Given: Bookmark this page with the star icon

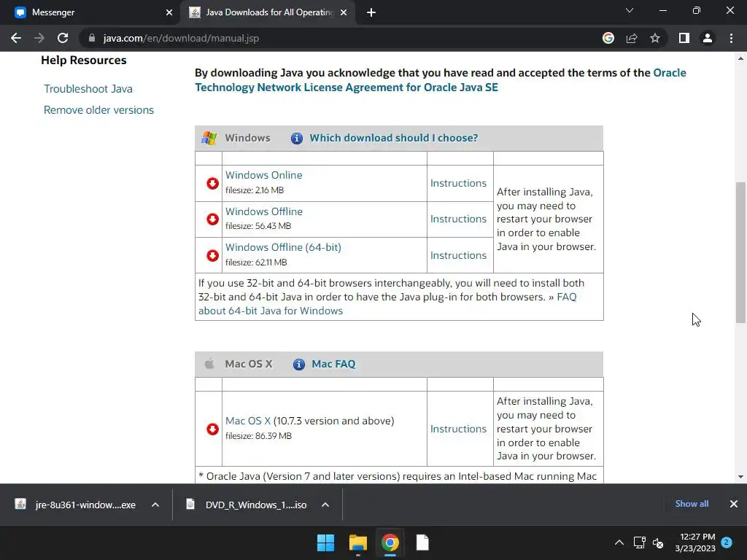Looking at the screenshot, I should [x=655, y=38].
